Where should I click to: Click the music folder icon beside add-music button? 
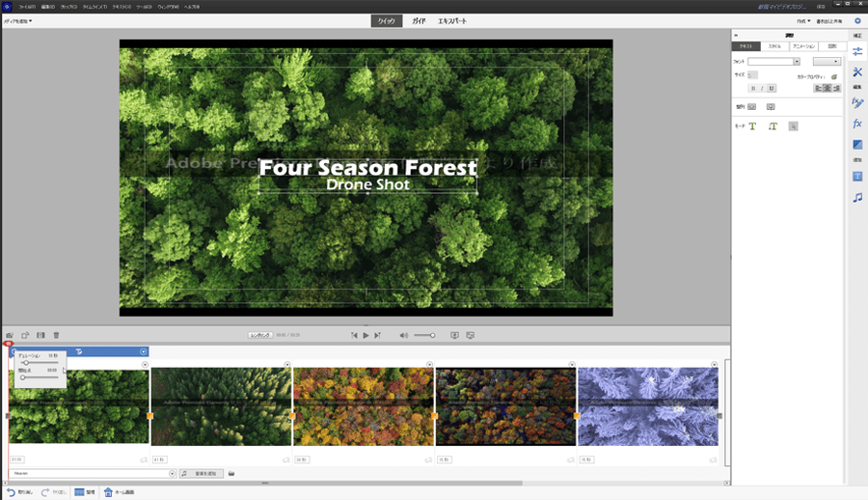pos(231,473)
